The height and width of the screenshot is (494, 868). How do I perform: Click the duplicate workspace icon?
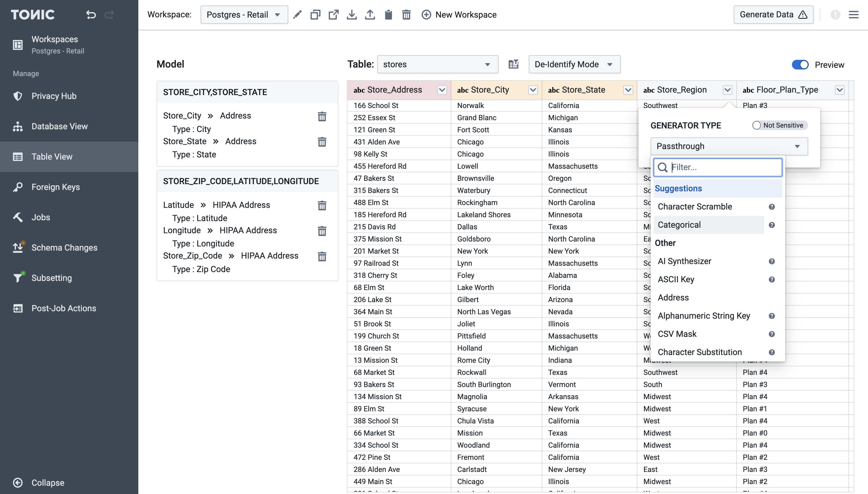(x=315, y=15)
